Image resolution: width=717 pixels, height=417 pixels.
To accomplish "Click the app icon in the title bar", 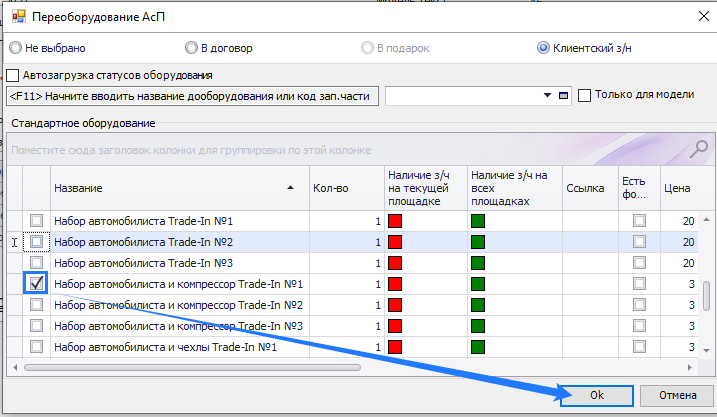I will click(x=16, y=17).
